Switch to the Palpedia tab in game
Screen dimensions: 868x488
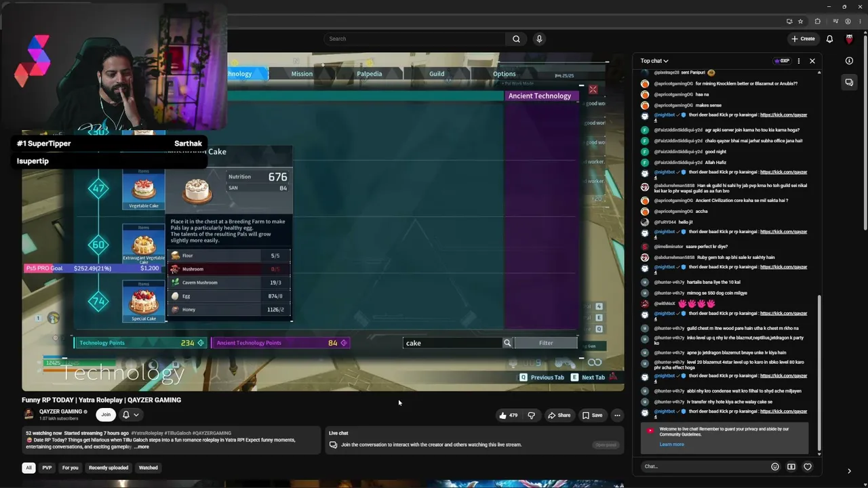[x=369, y=74]
